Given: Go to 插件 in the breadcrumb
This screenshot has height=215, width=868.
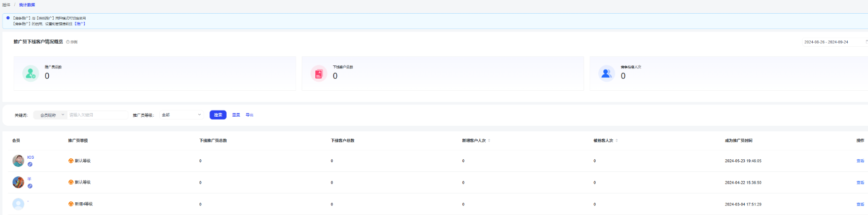Looking at the screenshot, I should click(x=6, y=5).
